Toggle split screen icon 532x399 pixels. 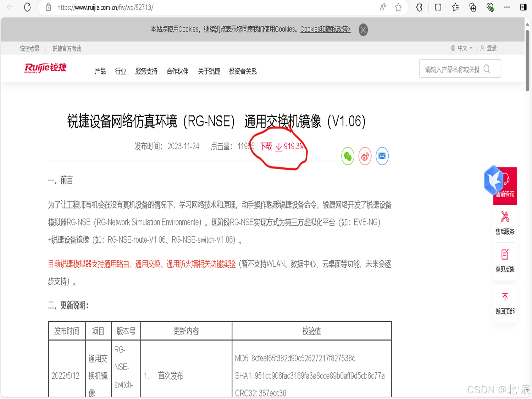[x=438, y=7]
